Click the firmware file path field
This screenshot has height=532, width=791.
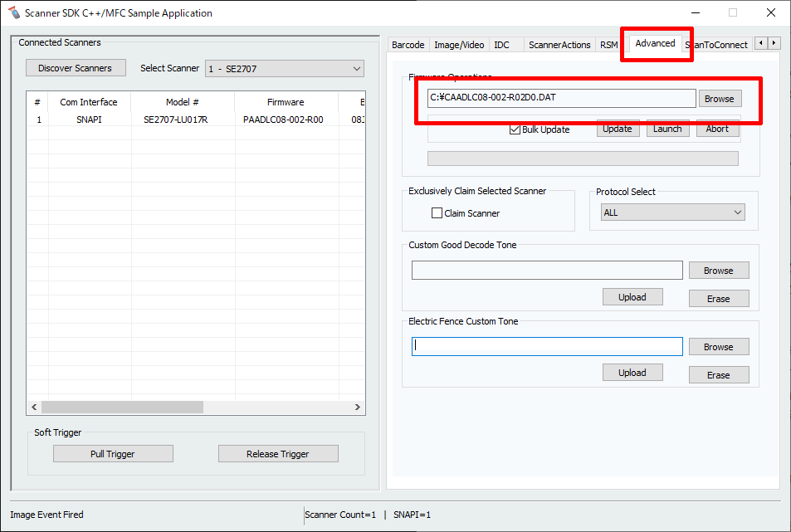click(x=561, y=98)
